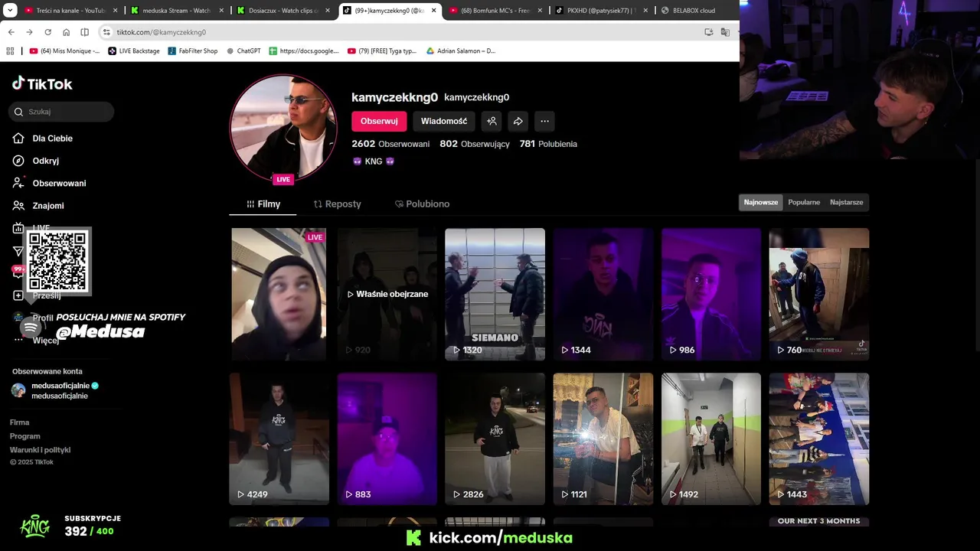980x551 pixels.
Task: Switch to Filmy tab
Action: [263, 204]
